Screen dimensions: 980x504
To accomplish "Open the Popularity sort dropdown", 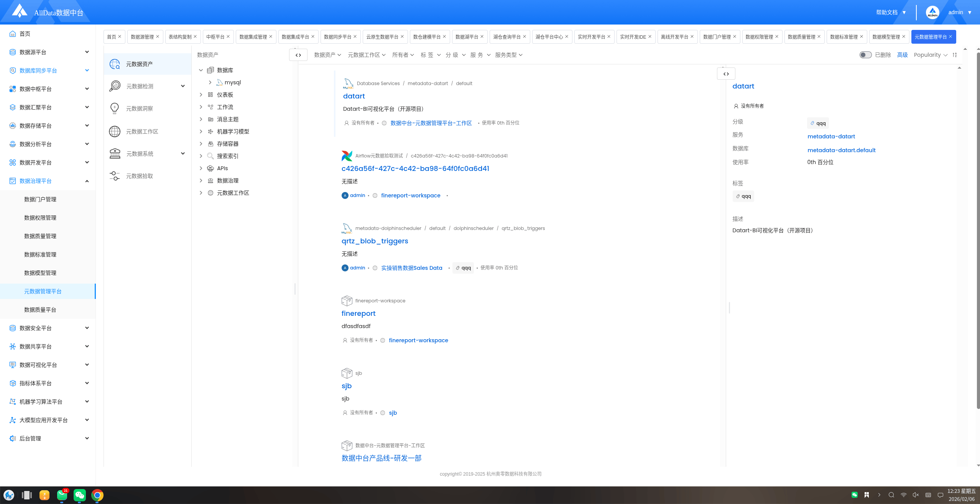I will coord(930,55).
